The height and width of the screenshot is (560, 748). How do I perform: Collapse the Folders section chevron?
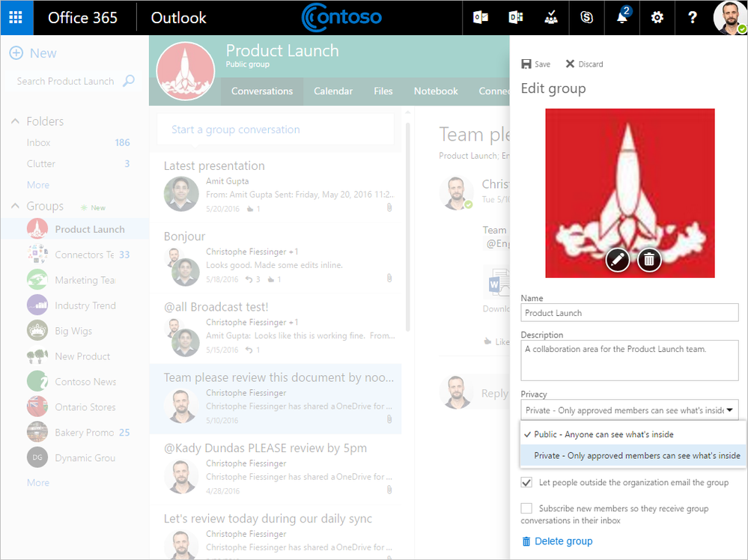(x=15, y=121)
